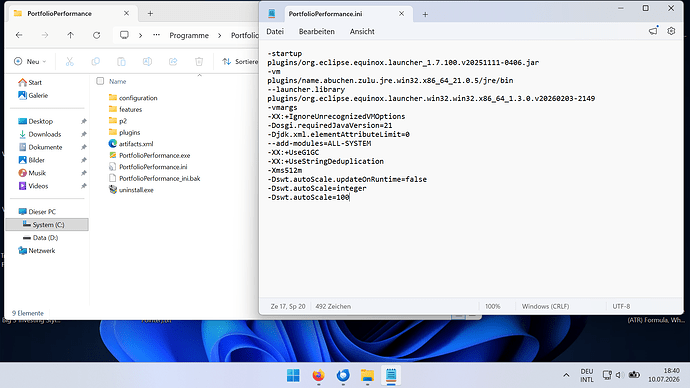
Task: Click the UTF-8 encoding indicator
Action: coord(621,306)
